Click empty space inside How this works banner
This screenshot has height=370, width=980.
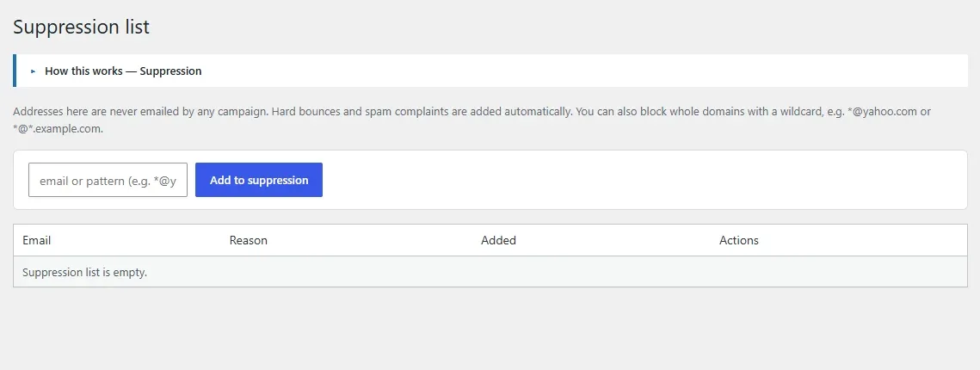click(x=584, y=71)
